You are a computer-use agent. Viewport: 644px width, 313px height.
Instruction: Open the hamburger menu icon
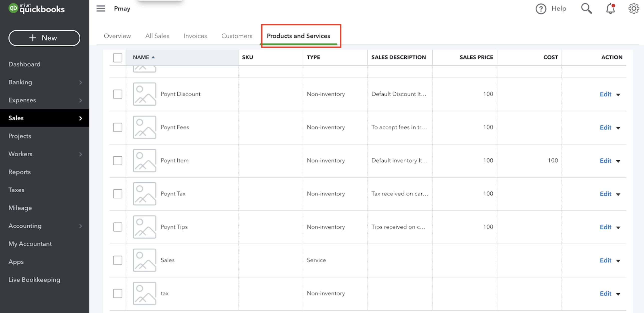tap(100, 8)
